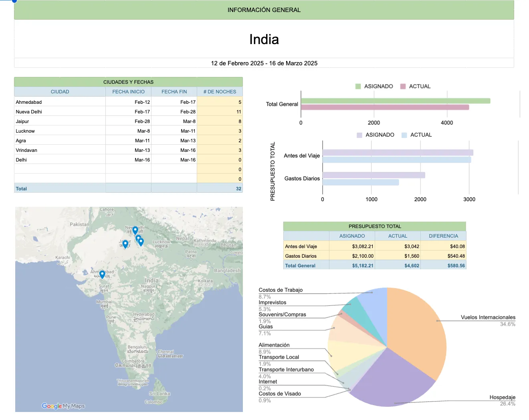Click the DIFERENCIA column header
This screenshot has width=529, height=420.
click(443, 236)
